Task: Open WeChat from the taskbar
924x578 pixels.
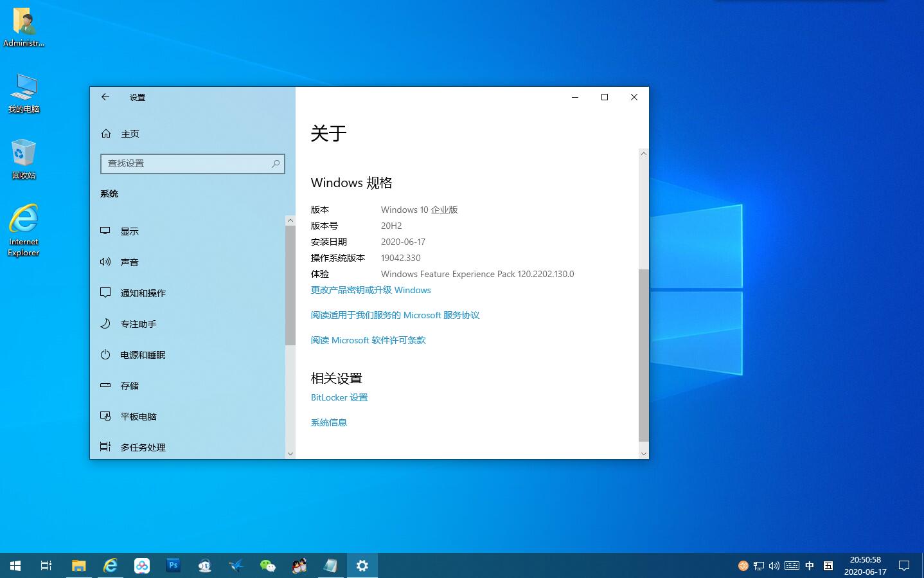Action: pos(268,566)
